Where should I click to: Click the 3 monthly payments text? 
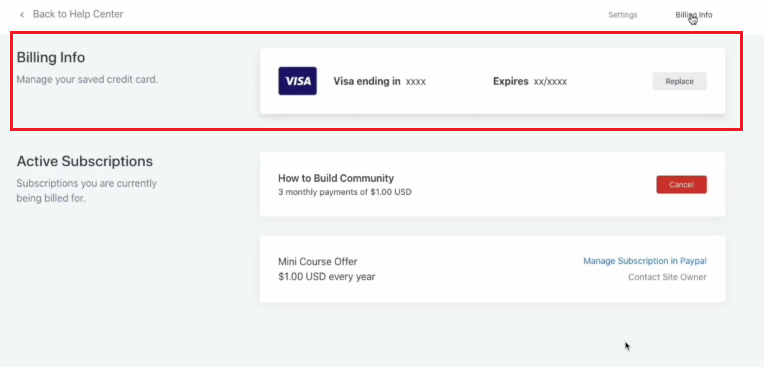coord(344,192)
